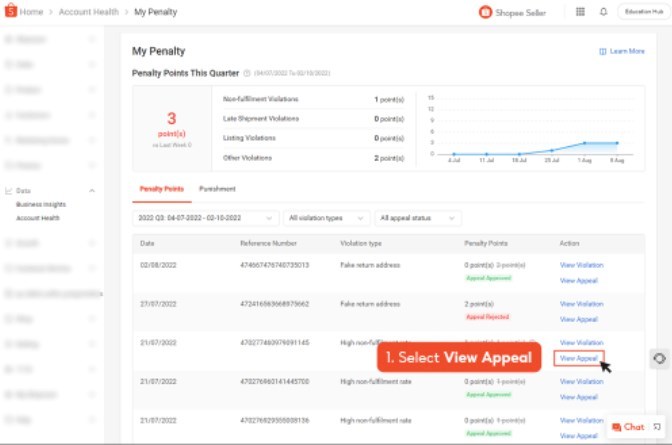Expand the Chat window using corner icon

(x=655, y=427)
